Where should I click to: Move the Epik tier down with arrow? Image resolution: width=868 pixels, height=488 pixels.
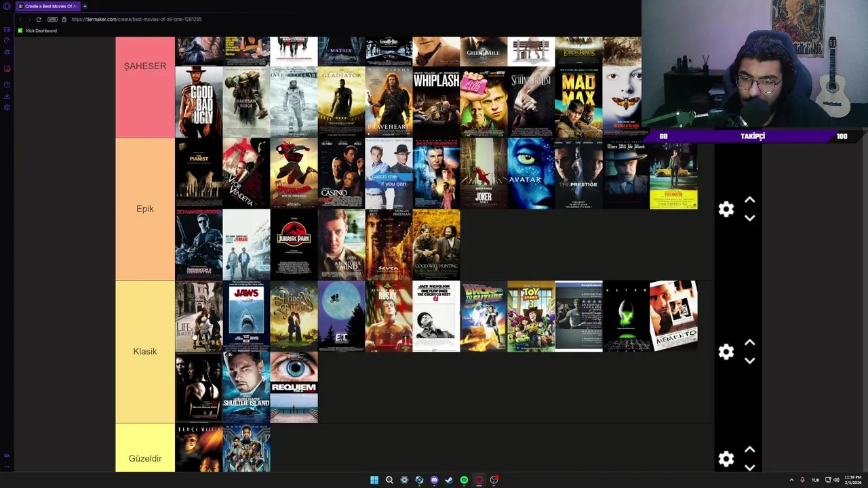click(x=749, y=218)
